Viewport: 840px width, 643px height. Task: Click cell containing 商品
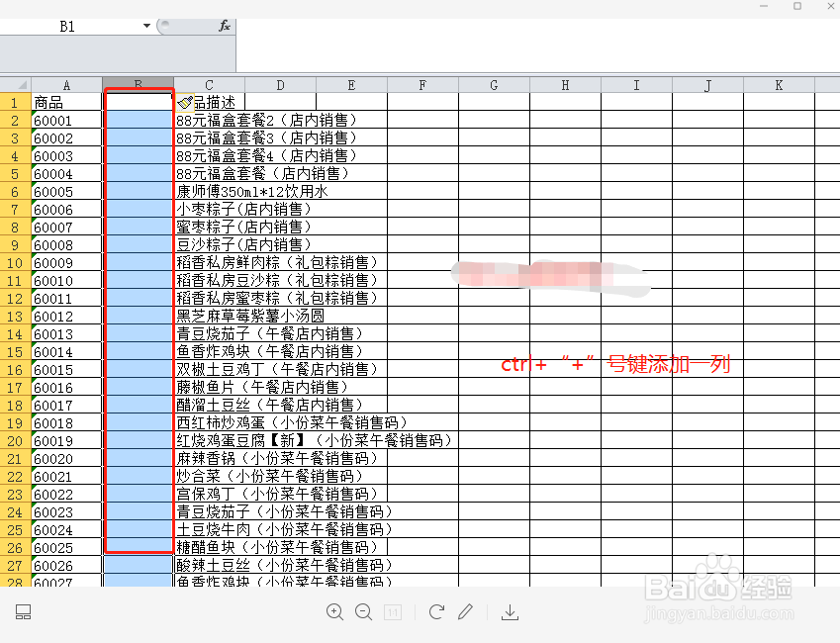(66, 102)
